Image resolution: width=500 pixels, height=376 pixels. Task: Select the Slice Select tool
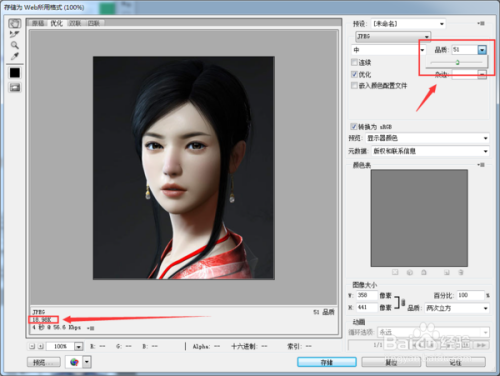tap(15, 34)
